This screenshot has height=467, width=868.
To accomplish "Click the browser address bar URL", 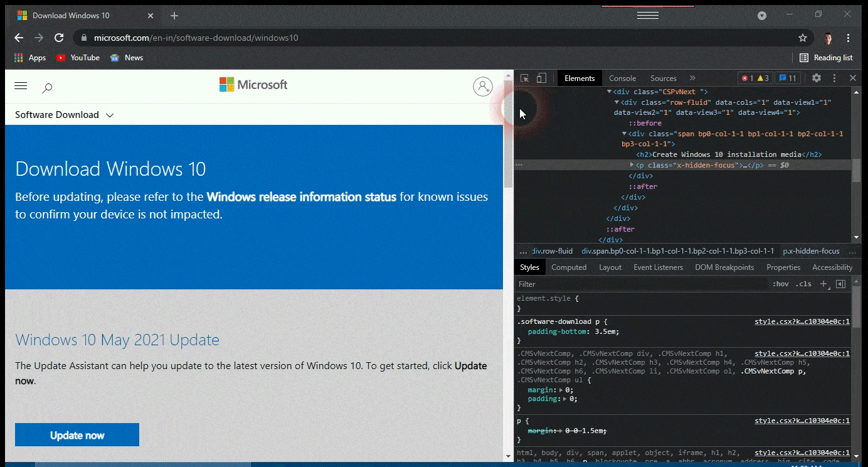I will click(x=196, y=38).
